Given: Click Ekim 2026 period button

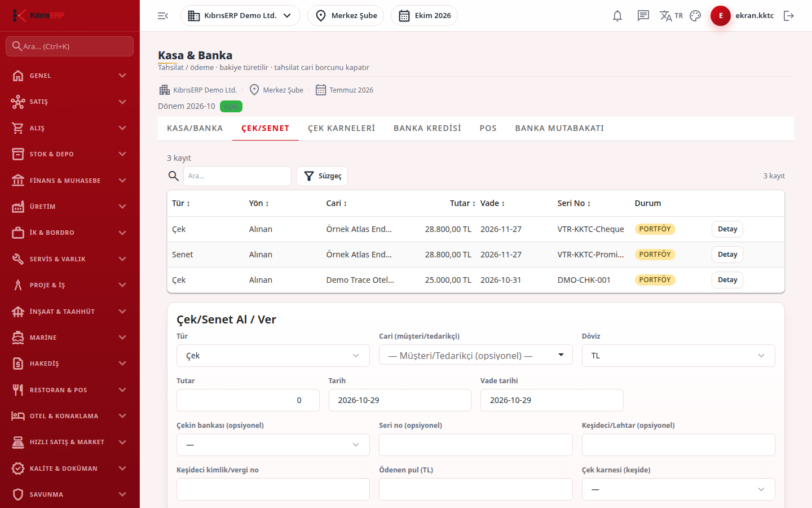Looking at the screenshot, I should coord(424,16).
